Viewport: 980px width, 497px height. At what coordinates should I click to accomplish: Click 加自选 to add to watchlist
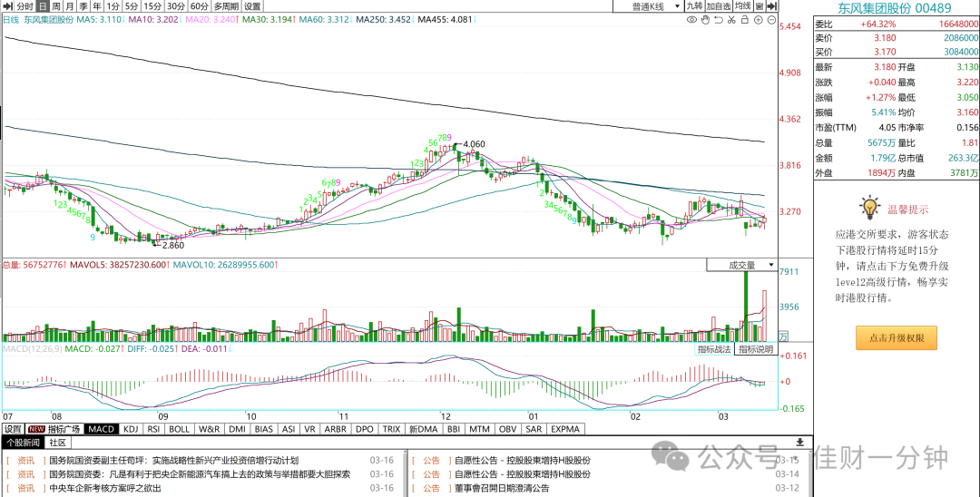(x=719, y=6)
